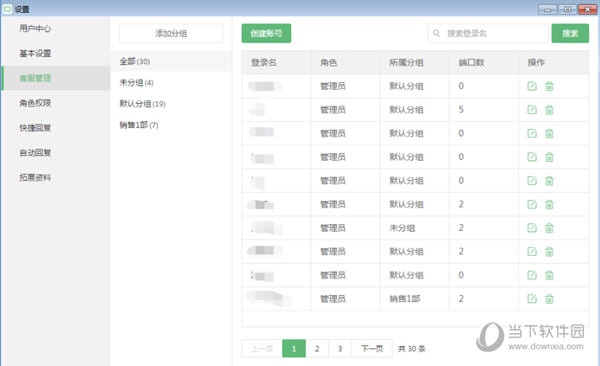Click the trash icon in the third table row
Image resolution: width=600 pixels, height=366 pixels.
[x=549, y=134]
